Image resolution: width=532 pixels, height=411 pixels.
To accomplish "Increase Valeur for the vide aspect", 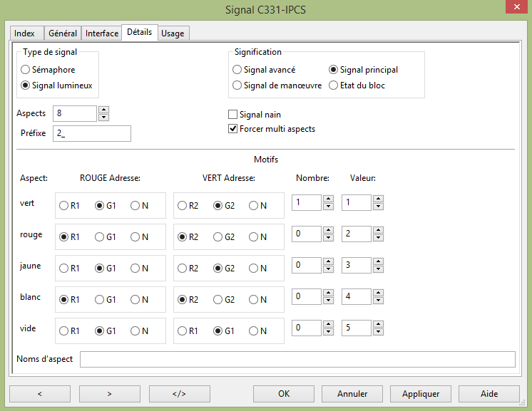I will coord(378,324).
